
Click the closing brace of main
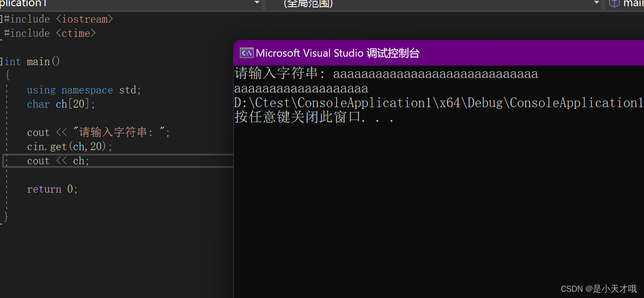pyautogui.click(x=6, y=216)
